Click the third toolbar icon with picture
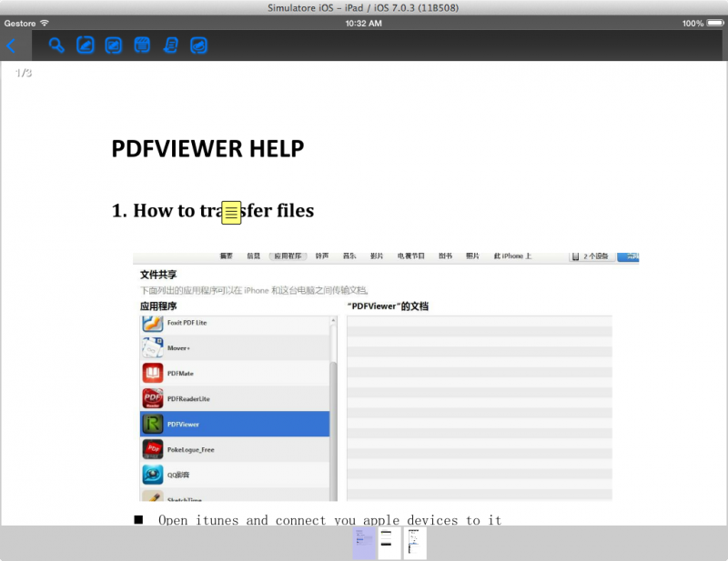 114,45
